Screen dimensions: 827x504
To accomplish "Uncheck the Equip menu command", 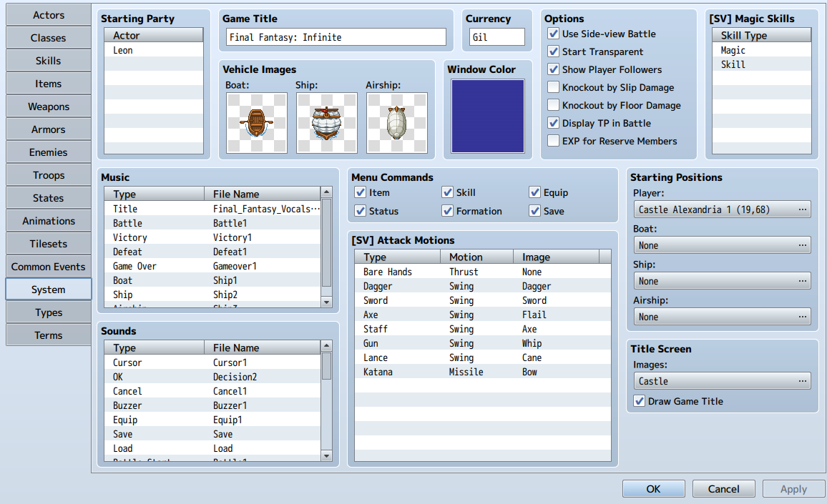I will pos(535,192).
